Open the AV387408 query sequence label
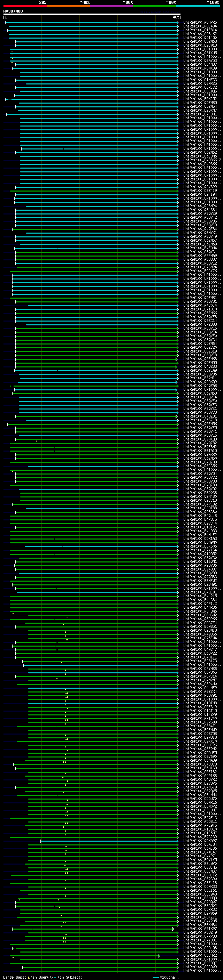Image resolution: width=223 pixels, height=980 pixels. coord(13,11)
